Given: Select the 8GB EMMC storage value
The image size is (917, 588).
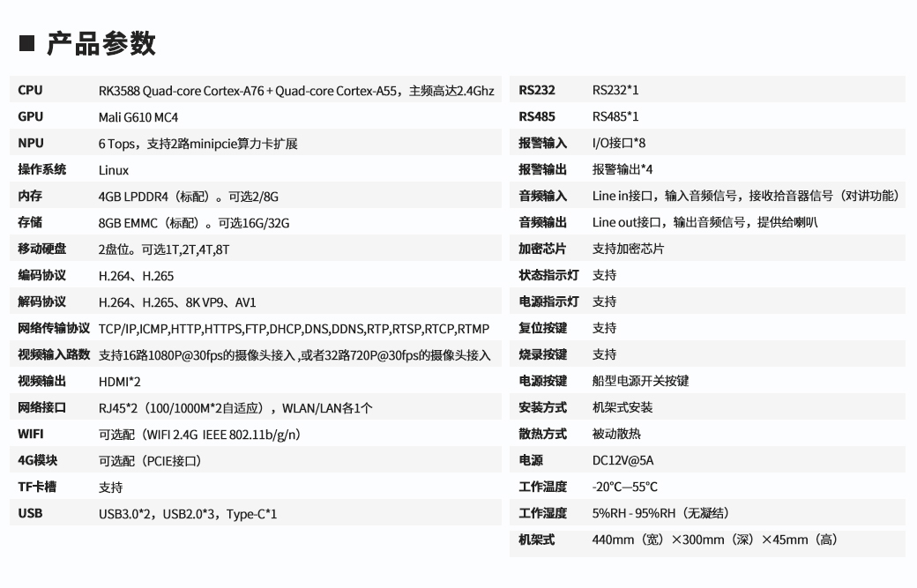Looking at the screenshot, I should pos(193,223).
